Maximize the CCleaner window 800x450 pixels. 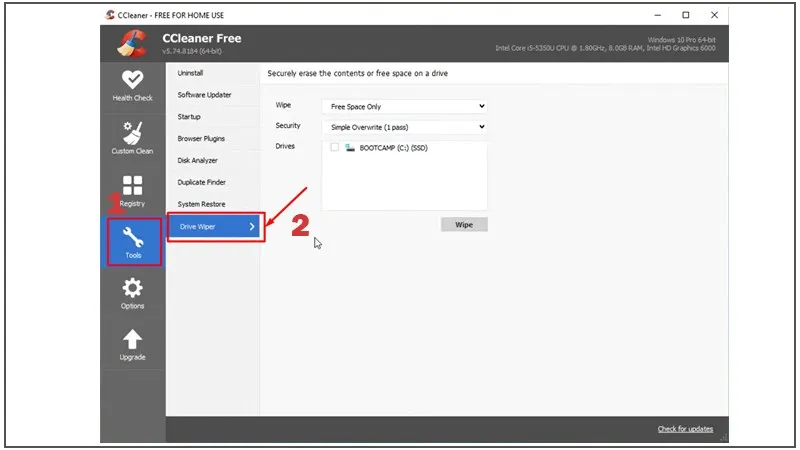(x=686, y=15)
